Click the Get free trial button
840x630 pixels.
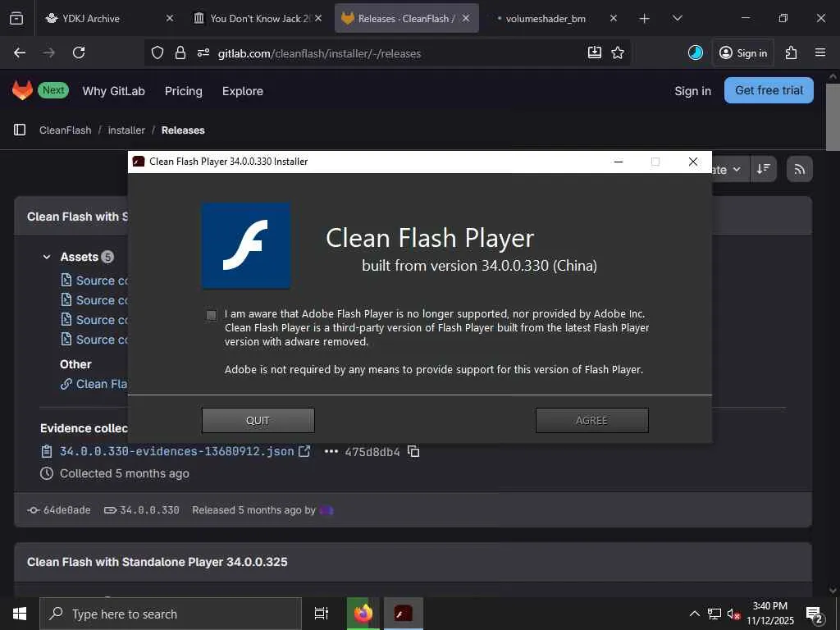tap(769, 90)
